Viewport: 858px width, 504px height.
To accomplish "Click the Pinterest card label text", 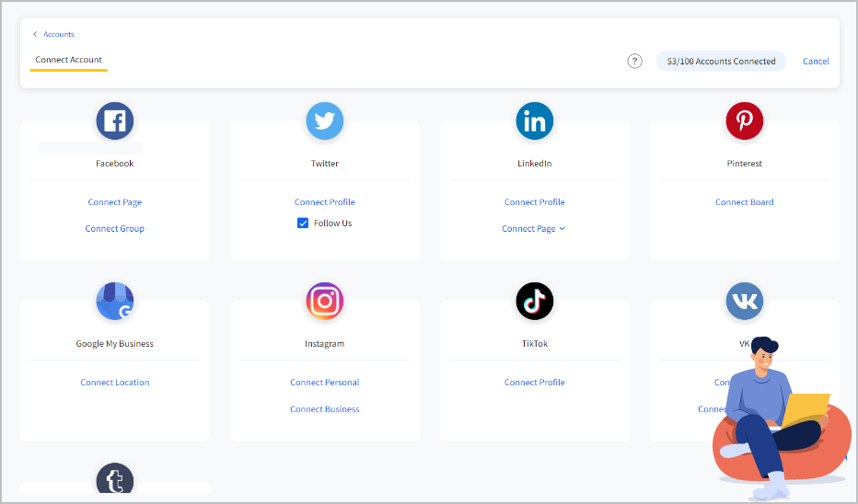I will tap(744, 164).
